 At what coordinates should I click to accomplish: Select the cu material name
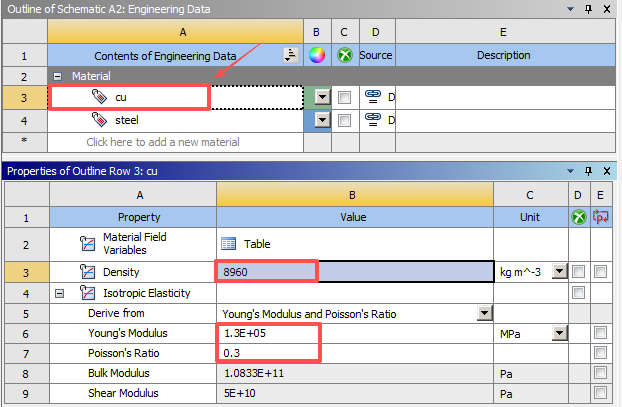121,97
